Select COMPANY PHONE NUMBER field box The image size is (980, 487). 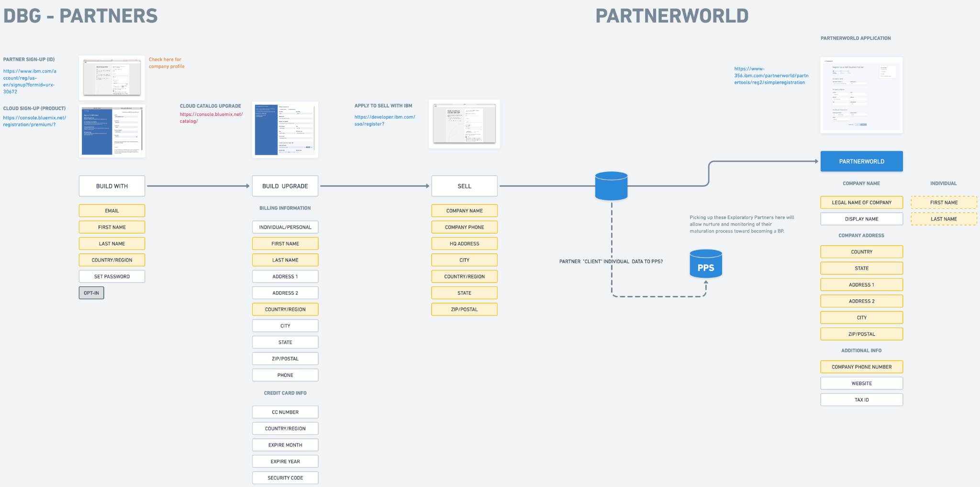861,367
